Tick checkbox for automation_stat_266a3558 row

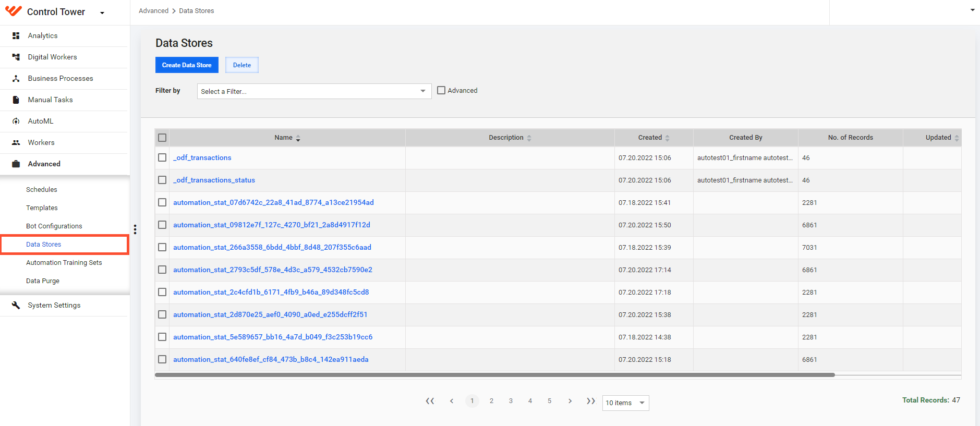(x=162, y=247)
